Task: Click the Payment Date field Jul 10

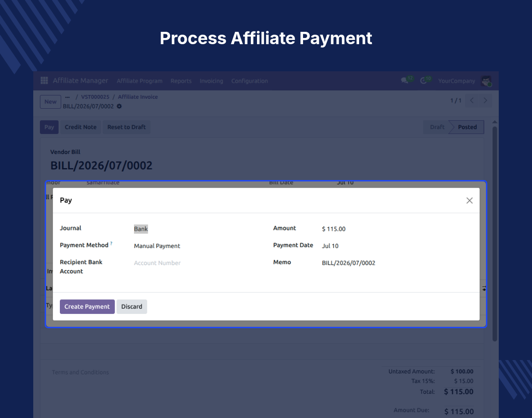Action: [330, 246]
